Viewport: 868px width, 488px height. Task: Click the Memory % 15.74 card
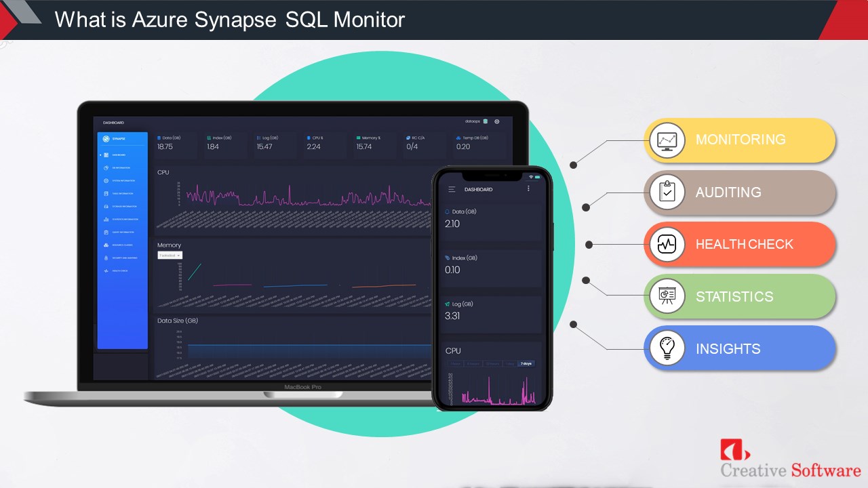click(374, 144)
